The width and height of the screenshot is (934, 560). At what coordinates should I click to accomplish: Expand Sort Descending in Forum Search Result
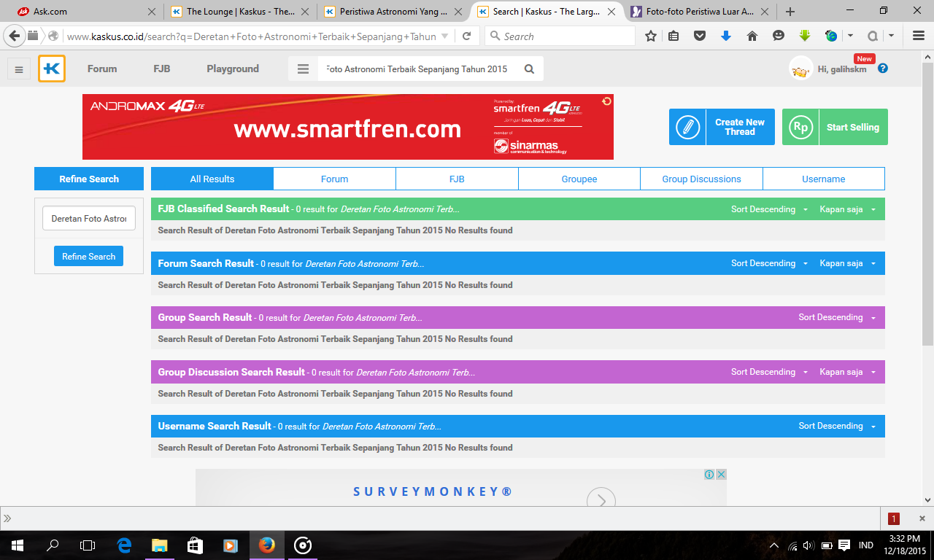click(x=770, y=263)
